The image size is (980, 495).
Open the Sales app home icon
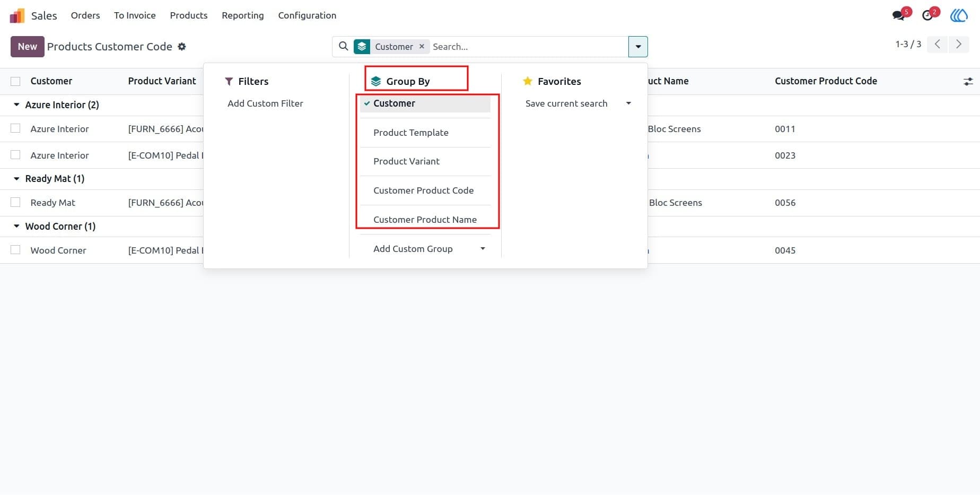coord(17,15)
